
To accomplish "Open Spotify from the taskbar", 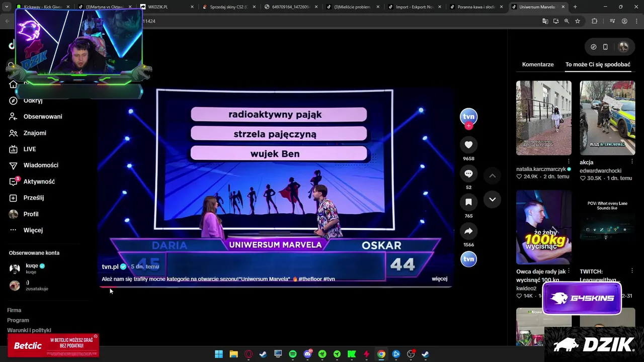I will (x=293, y=354).
